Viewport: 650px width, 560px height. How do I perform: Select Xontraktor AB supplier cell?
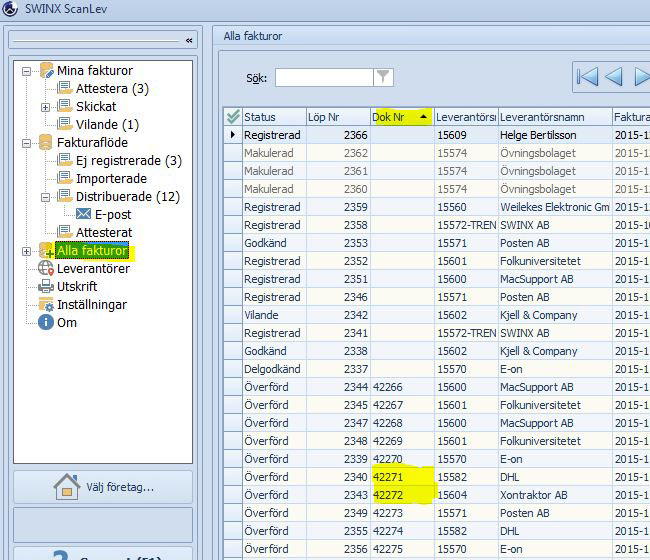(555, 495)
